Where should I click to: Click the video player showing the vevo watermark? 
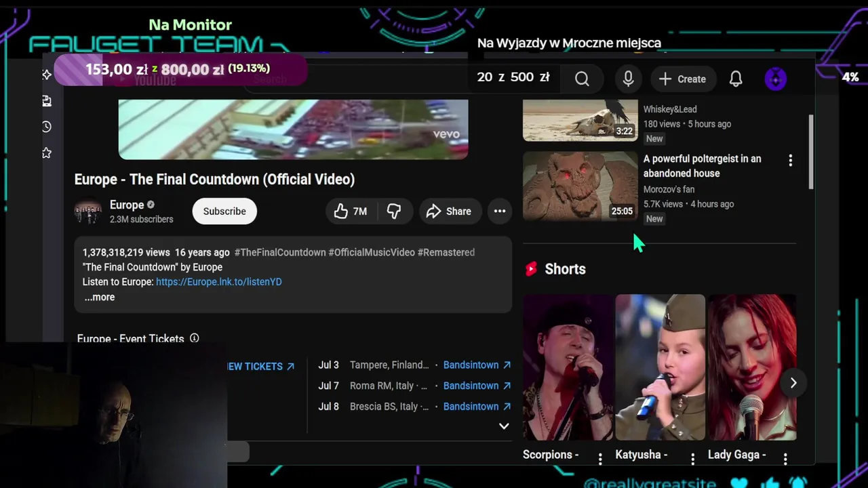[293, 129]
